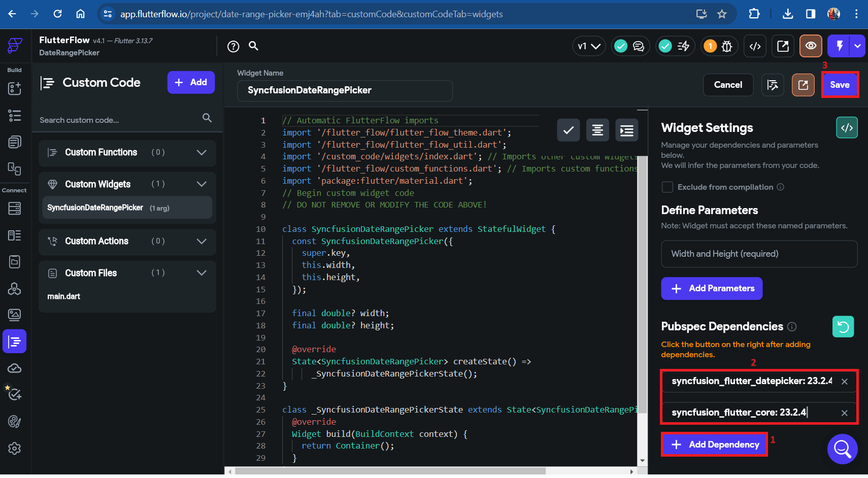The image size is (868, 478).
Task: Edit the syncfusion_flutter_core dependency field
Action: (x=751, y=413)
